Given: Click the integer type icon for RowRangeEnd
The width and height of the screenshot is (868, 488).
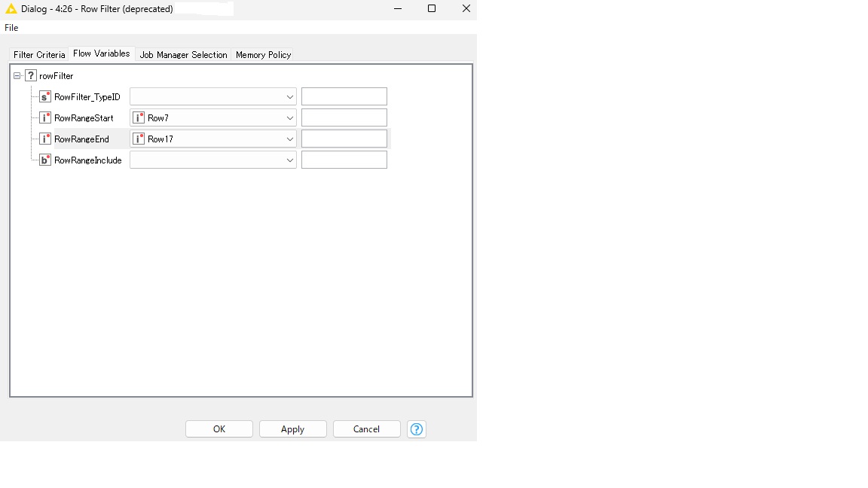Looking at the screenshot, I should point(45,139).
